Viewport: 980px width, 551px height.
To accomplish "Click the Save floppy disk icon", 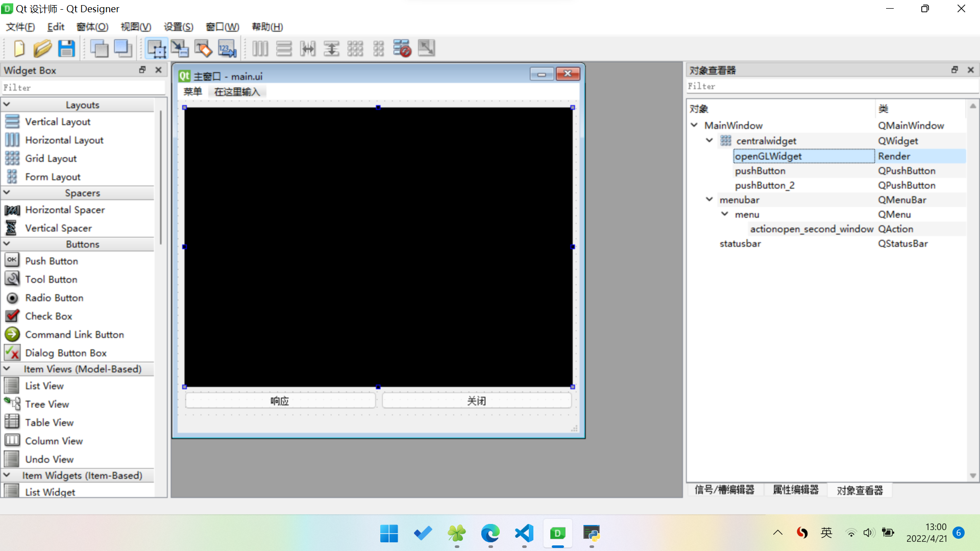I will click(x=66, y=48).
